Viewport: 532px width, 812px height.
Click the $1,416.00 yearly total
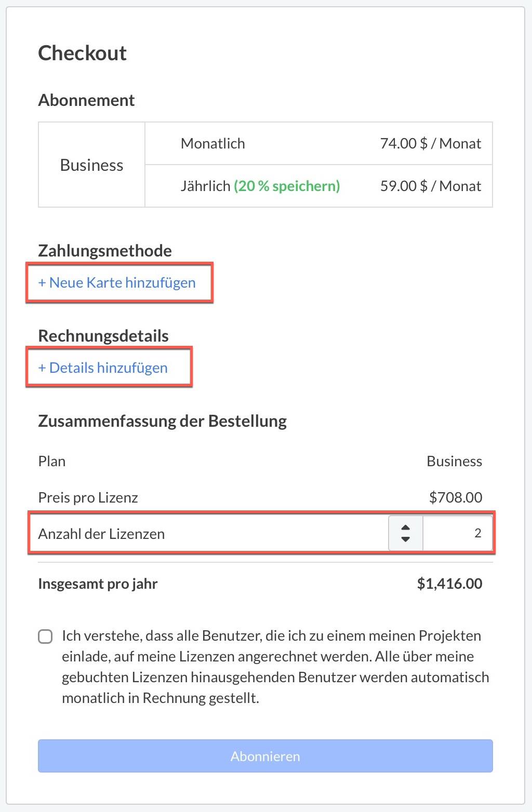coord(449,584)
